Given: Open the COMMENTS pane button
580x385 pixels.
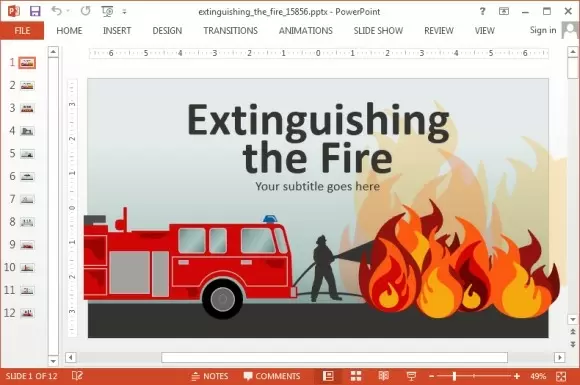Looking at the screenshot, I should (272, 376).
